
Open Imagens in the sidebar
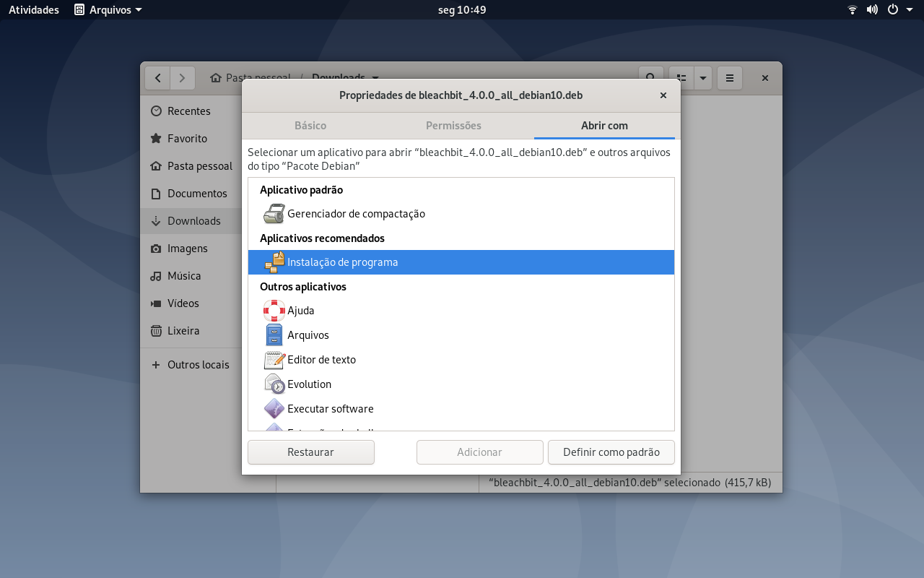click(191, 249)
